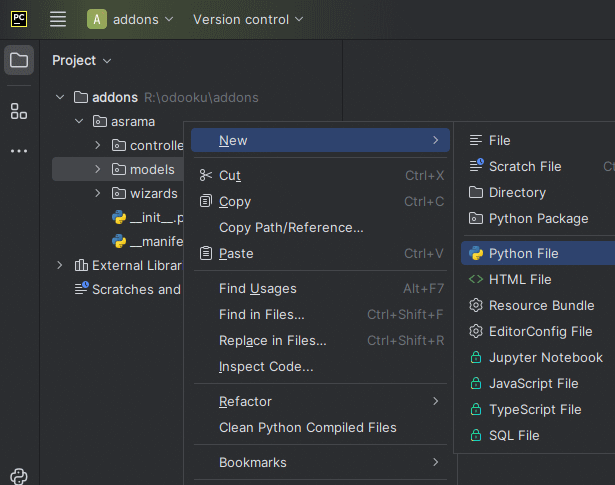
Task: Click the PyCharm logo icon
Action: (19, 19)
